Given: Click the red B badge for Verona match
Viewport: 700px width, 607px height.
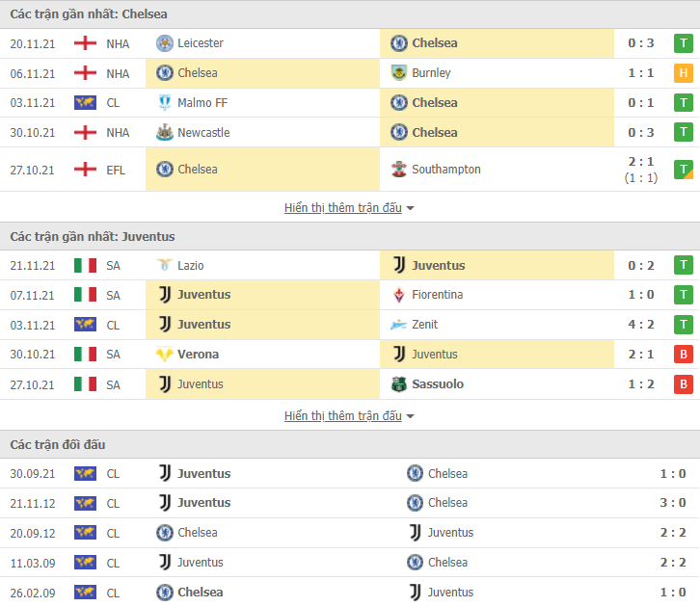Looking at the screenshot, I should 683,355.
